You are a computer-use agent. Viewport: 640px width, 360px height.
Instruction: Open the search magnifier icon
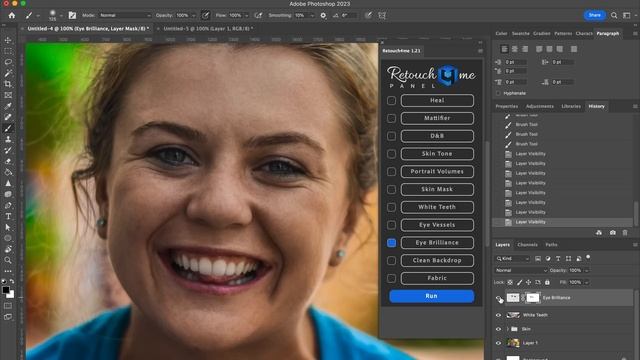(614, 16)
